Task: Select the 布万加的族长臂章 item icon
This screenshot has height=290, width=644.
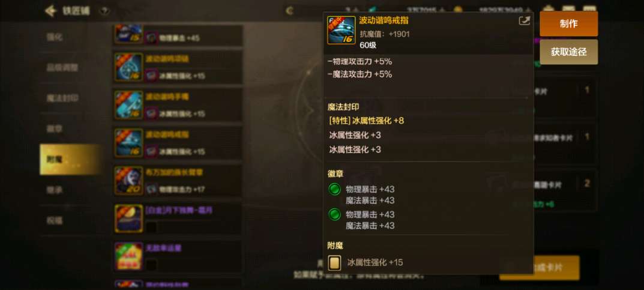Action: tap(128, 180)
